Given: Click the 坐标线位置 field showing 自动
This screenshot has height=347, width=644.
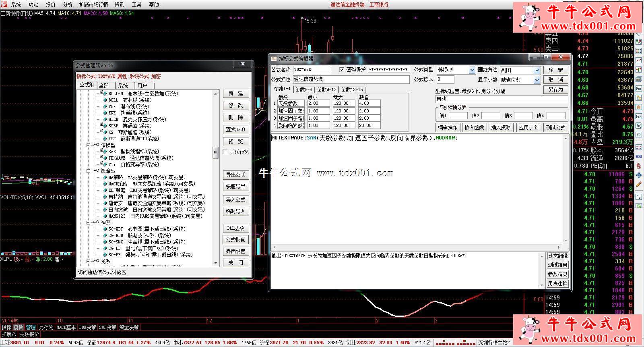Looking at the screenshot, I should (502, 99).
